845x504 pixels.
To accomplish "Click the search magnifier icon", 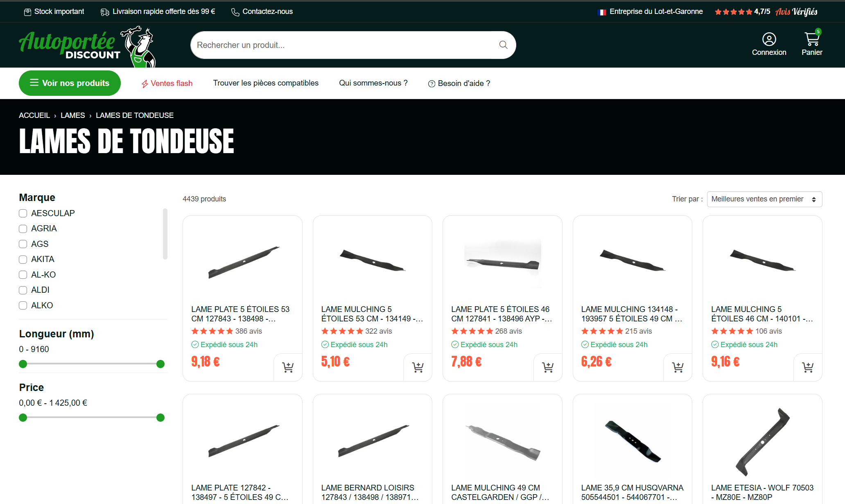I will point(503,45).
